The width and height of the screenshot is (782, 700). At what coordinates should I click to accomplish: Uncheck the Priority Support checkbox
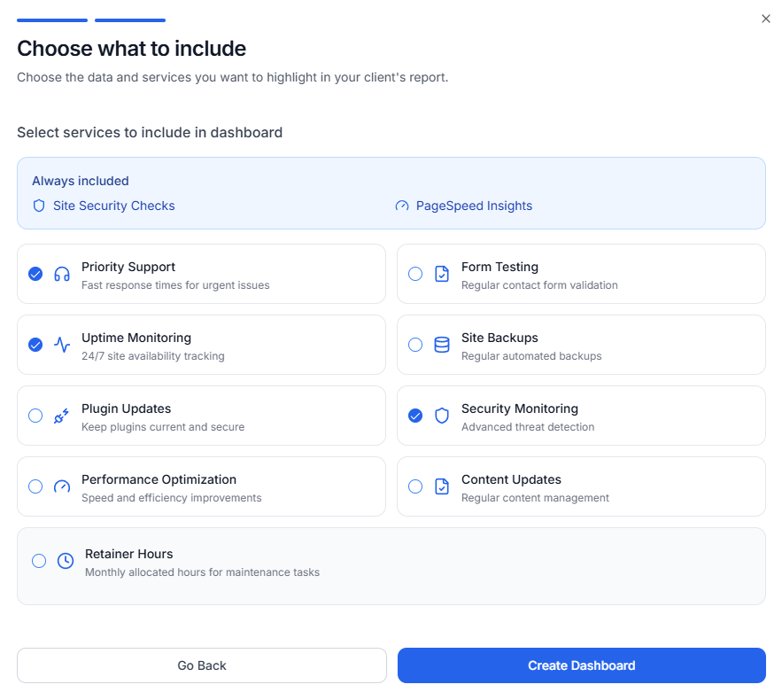35,274
